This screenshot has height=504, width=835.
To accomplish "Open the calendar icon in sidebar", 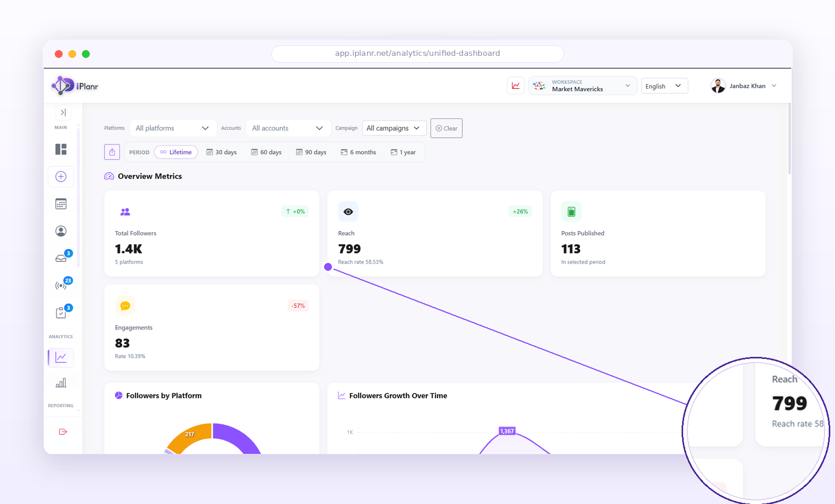I will 61,204.
